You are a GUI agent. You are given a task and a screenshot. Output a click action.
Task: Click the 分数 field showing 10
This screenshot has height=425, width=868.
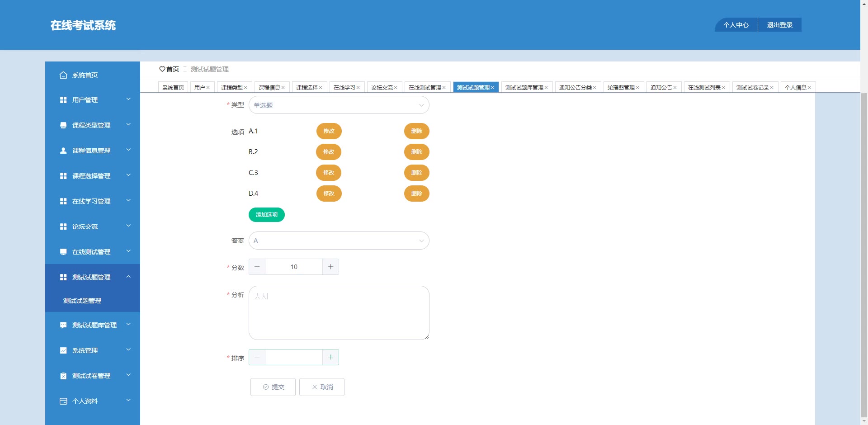click(x=294, y=267)
